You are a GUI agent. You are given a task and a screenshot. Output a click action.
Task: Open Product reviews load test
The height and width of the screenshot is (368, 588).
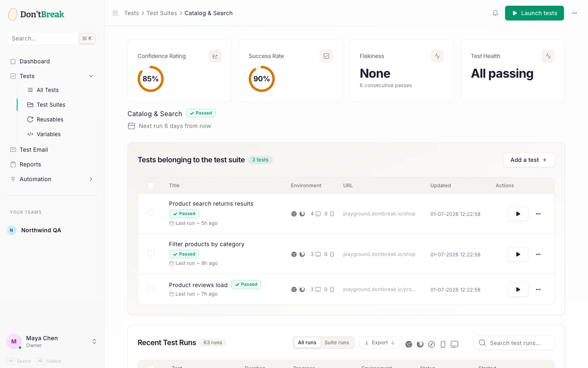click(198, 285)
